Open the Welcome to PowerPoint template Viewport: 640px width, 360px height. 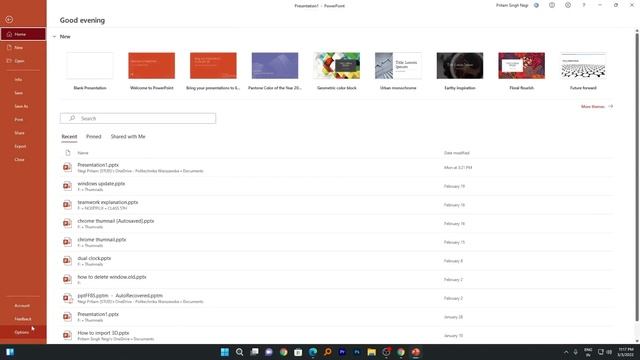(x=151, y=71)
